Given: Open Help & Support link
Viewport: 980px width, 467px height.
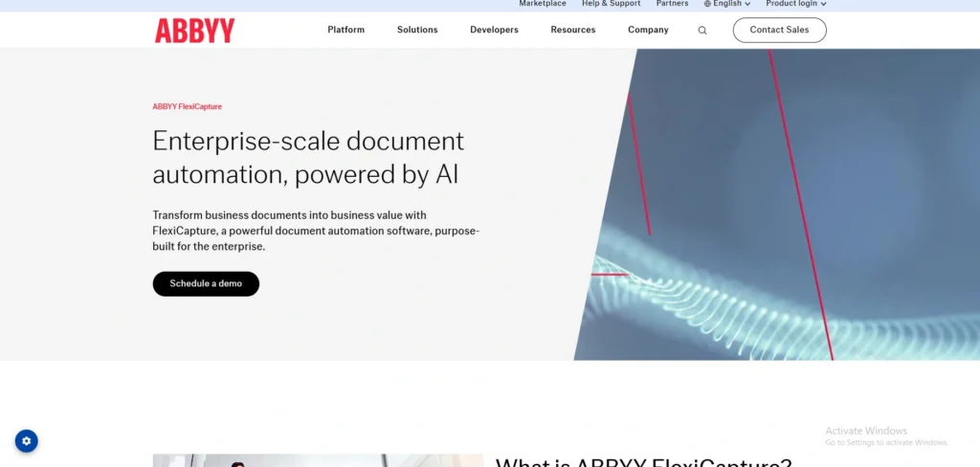Looking at the screenshot, I should coord(612,4).
